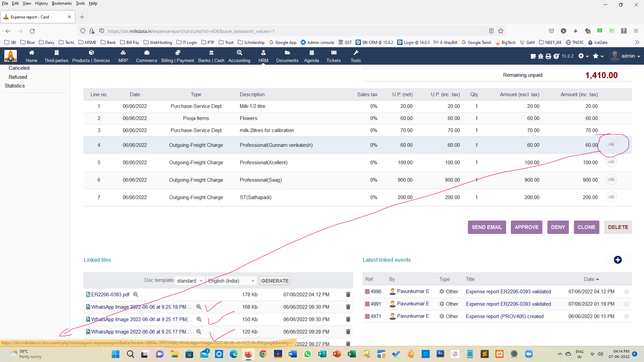Click the print icon in top bar
The image size is (644, 362).
tap(548, 56)
